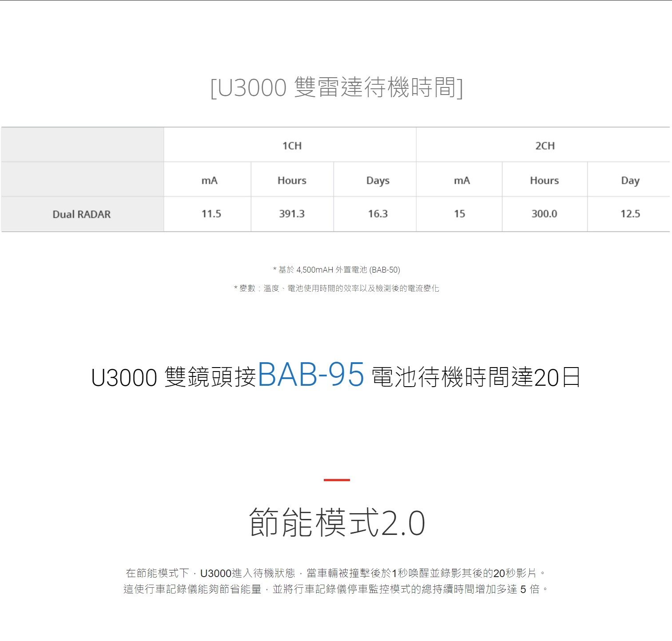
Task: Select the 2CH column header
Action: 545,146
